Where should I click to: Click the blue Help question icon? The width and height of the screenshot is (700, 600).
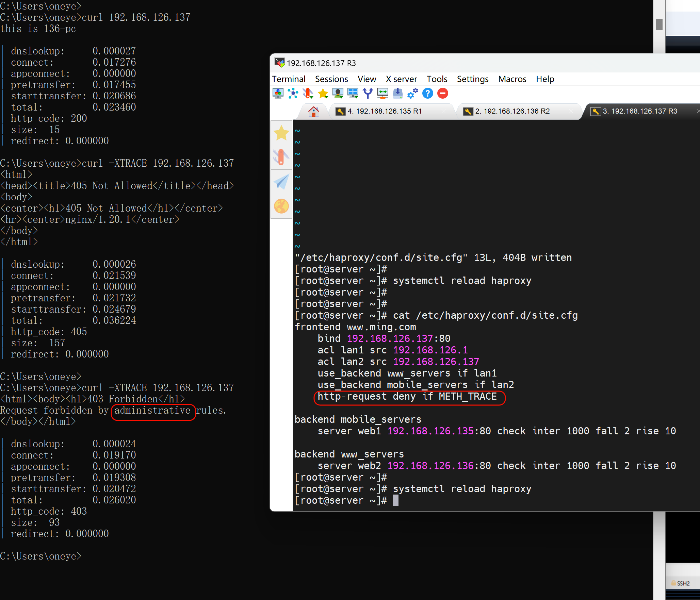point(428,93)
